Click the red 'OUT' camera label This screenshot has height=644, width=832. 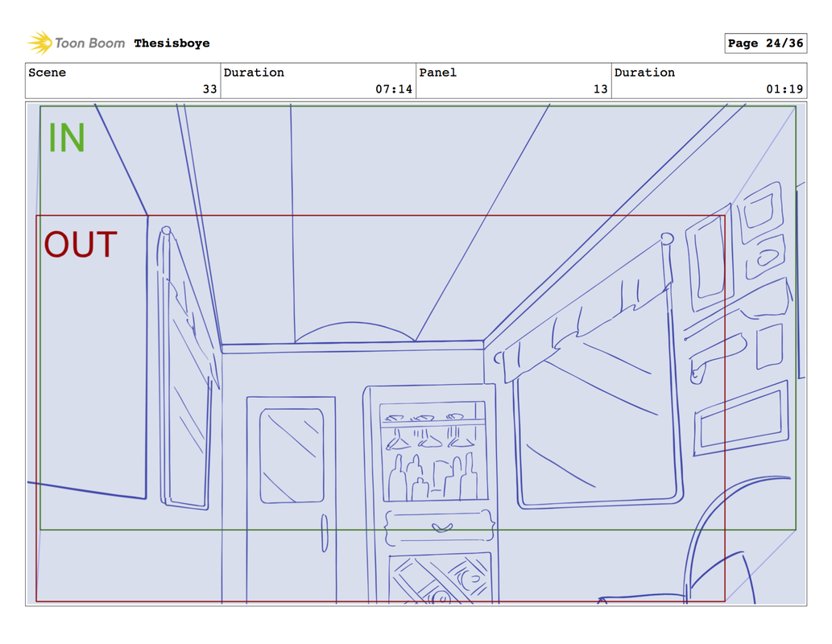[x=81, y=245]
